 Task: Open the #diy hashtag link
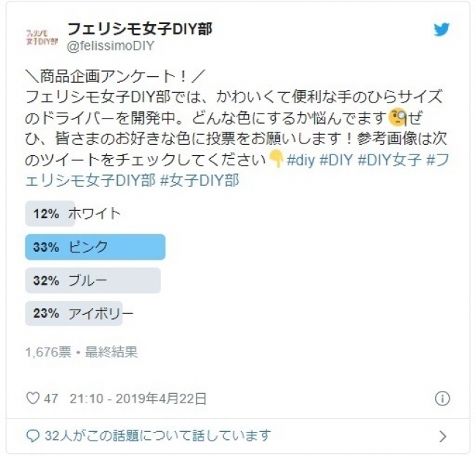[x=301, y=160]
